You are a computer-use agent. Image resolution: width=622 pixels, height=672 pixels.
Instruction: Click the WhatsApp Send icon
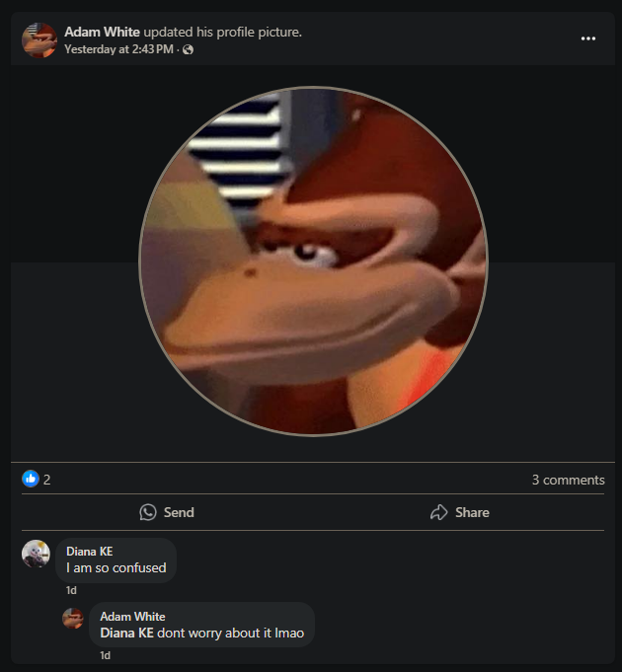click(148, 512)
